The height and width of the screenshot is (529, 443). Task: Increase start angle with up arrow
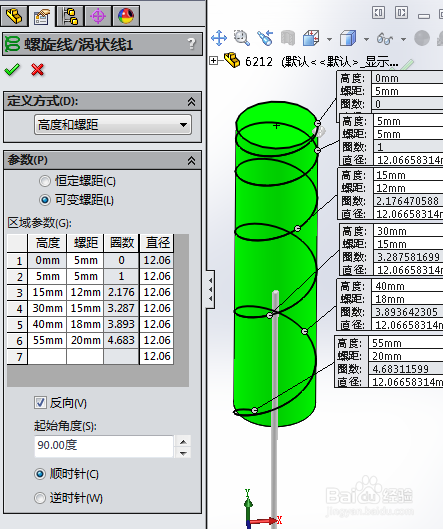click(183, 441)
